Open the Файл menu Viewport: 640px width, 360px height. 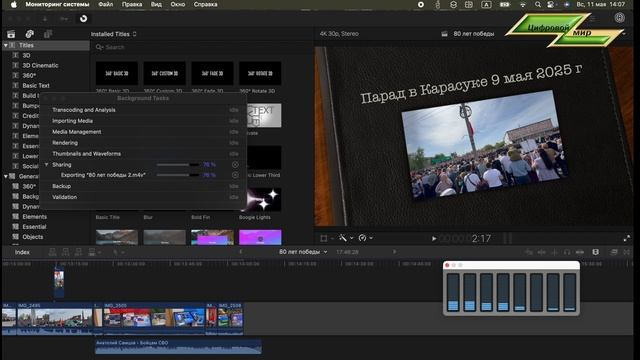105,4
